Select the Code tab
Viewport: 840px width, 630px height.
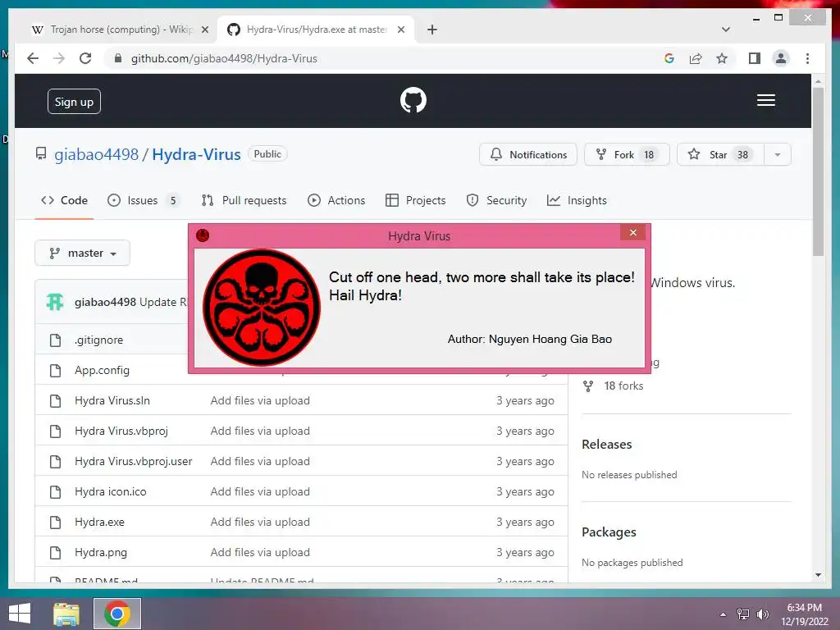click(x=64, y=200)
